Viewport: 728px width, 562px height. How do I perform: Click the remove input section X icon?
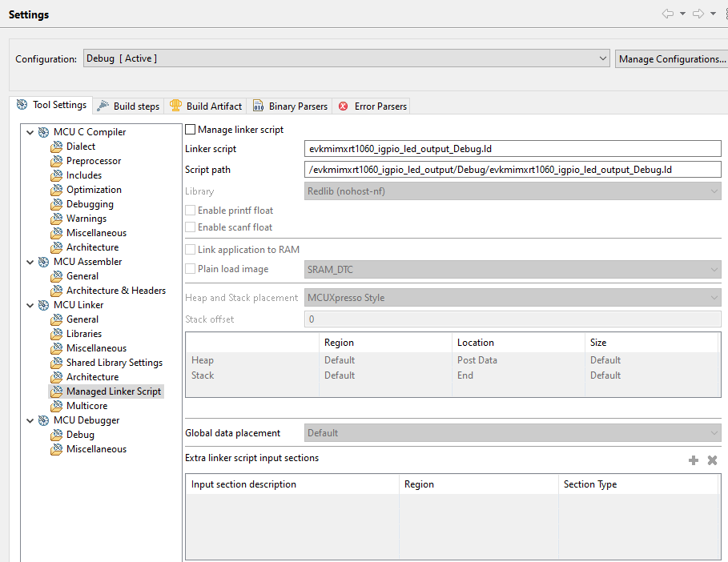[712, 460]
